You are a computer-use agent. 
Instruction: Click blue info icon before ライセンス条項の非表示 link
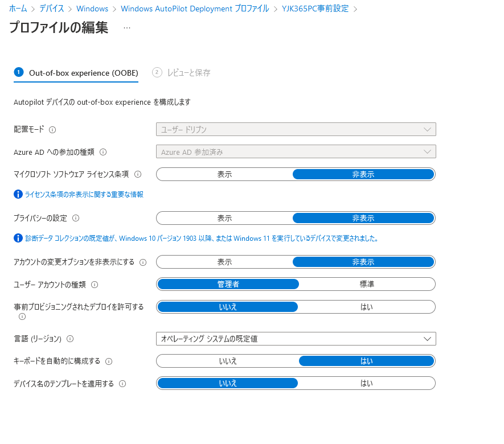[x=18, y=194]
